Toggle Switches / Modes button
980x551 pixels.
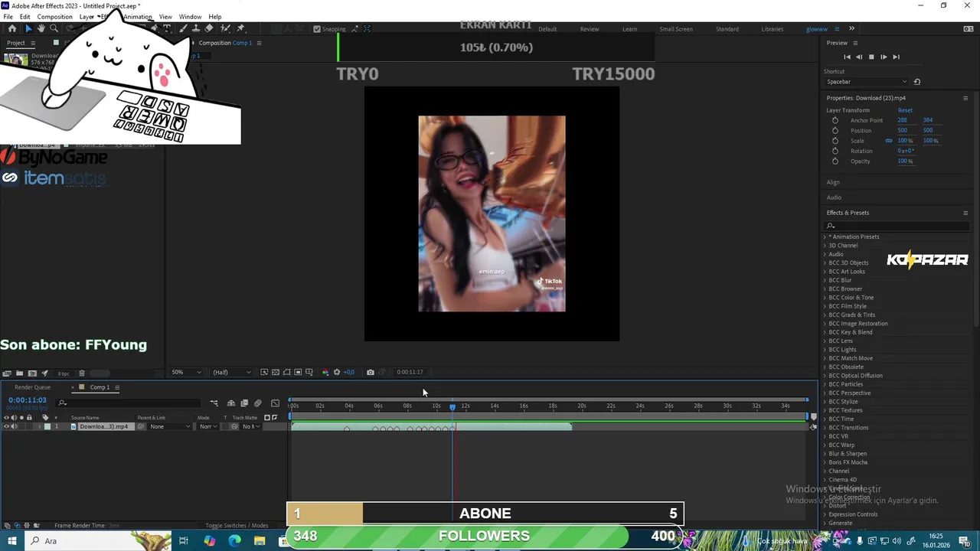click(237, 526)
